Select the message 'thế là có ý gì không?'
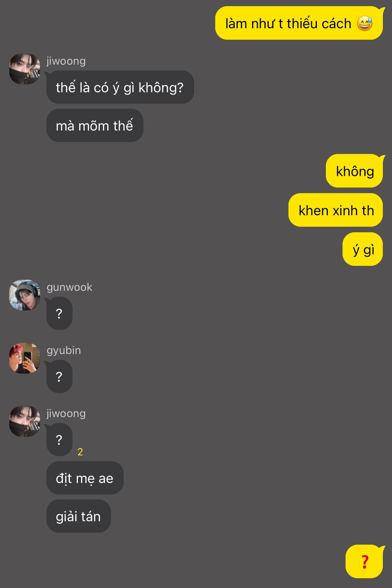Viewport: 392px width, 588px height. tap(120, 87)
